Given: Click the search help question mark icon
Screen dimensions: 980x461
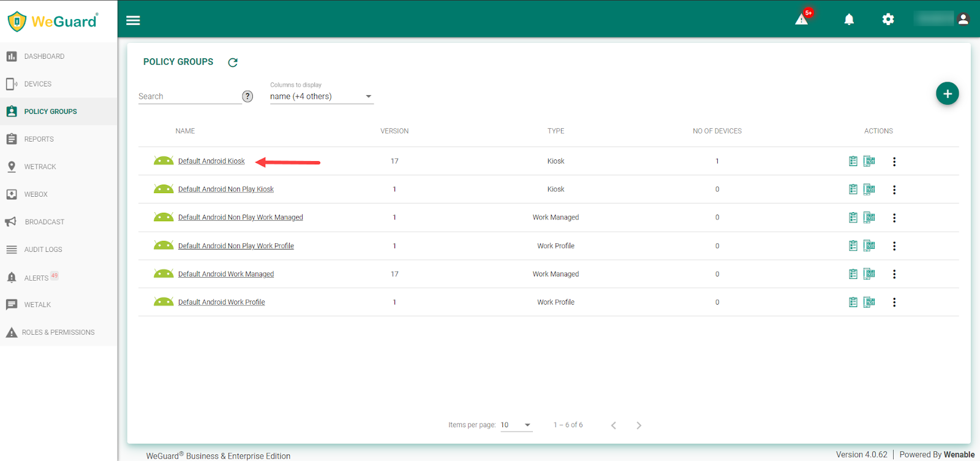Looking at the screenshot, I should 247,96.
